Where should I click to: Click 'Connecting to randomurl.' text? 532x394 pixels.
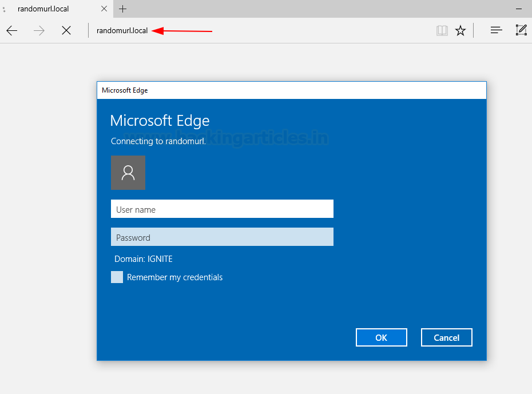pos(158,141)
